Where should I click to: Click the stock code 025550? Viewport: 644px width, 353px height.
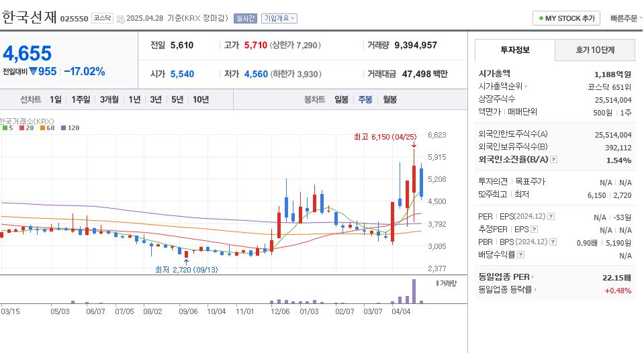(74, 19)
